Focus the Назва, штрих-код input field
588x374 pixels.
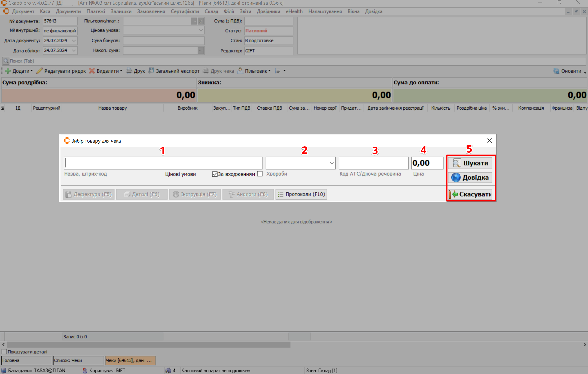pyautogui.click(x=163, y=163)
